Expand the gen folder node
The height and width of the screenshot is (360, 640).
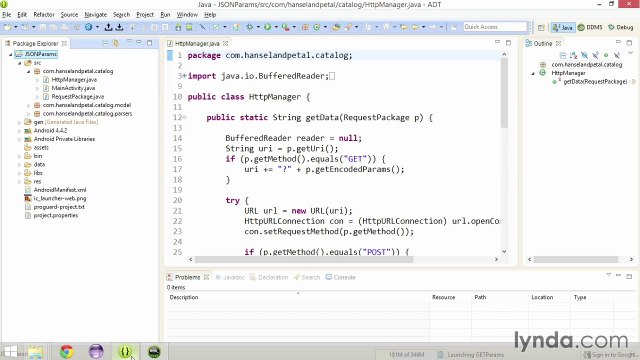point(19,122)
